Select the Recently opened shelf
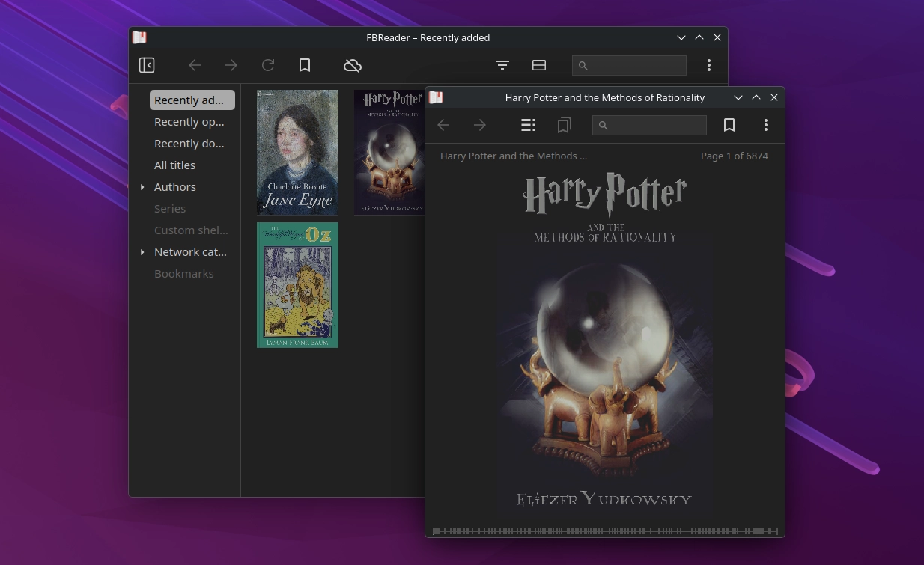 click(x=189, y=122)
